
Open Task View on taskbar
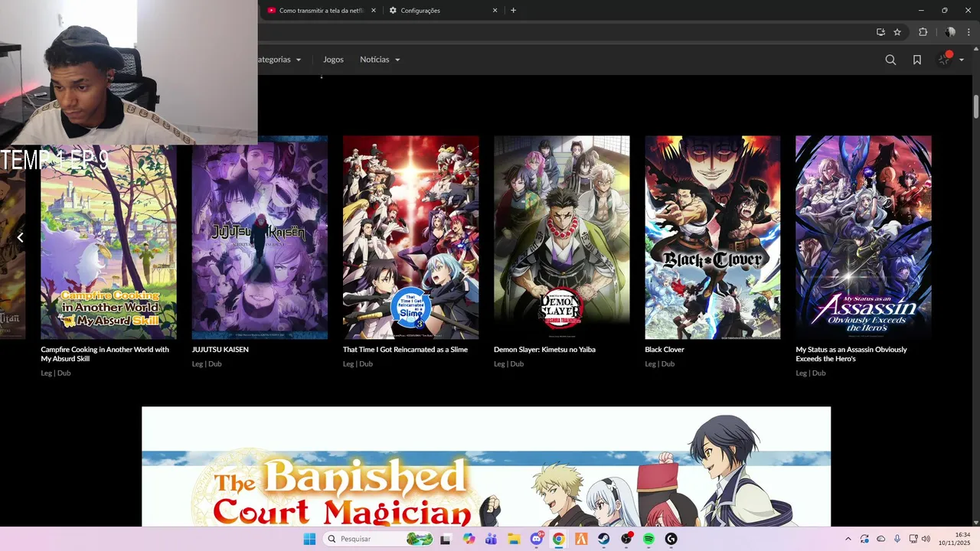(x=446, y=539)
